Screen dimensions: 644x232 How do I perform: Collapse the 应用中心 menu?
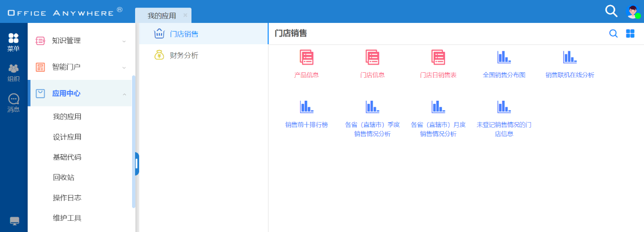coord(81,94)
